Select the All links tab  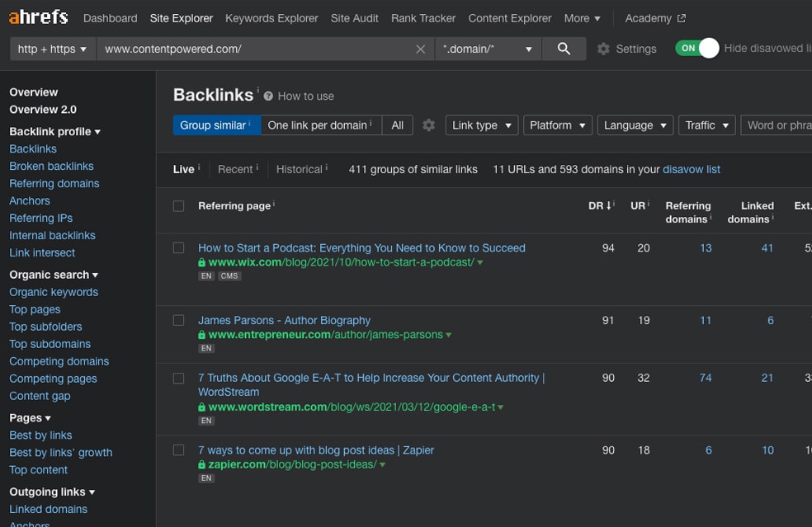point(397,125)
